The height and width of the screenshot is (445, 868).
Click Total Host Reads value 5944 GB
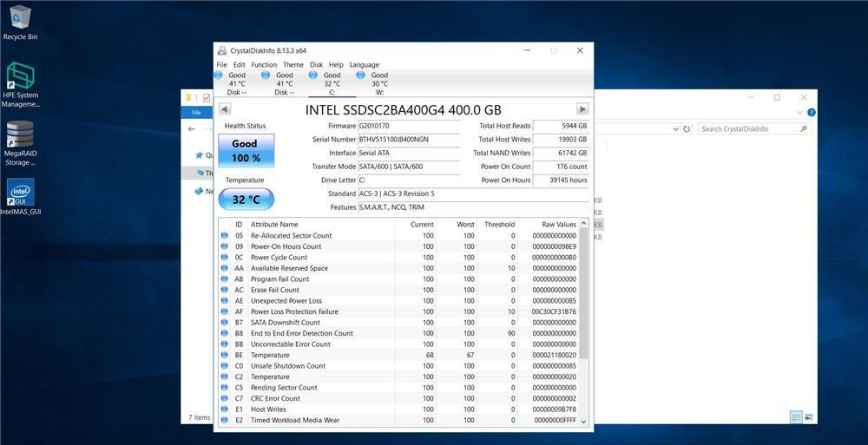tap(560, 126)
